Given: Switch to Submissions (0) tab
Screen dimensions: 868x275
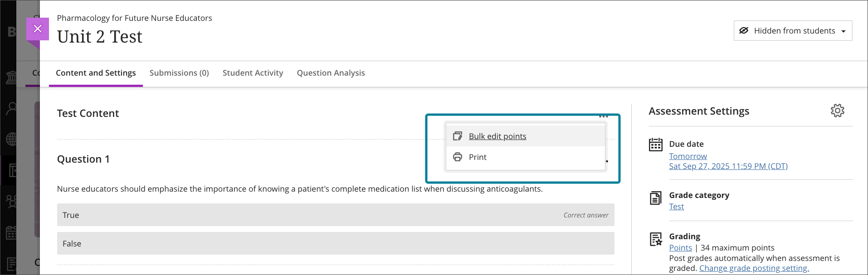Looking at the screenshot, I should click(x=179, y=73).
